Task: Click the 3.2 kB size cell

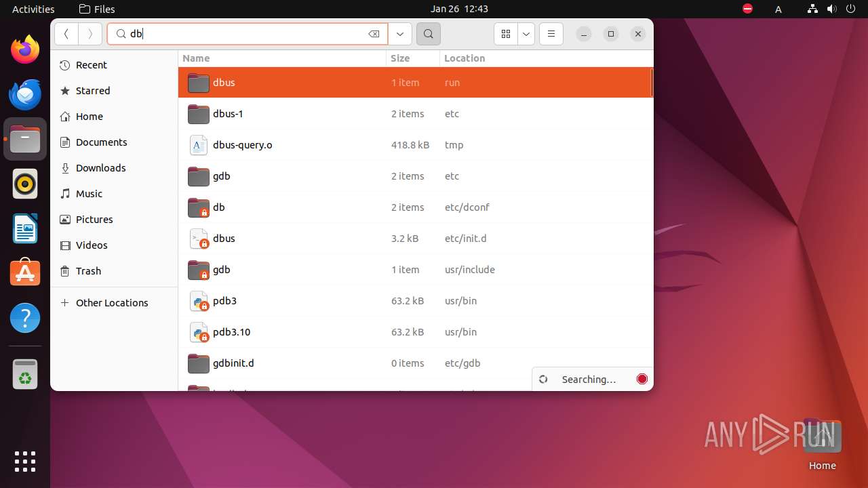Action: (405, 239)
